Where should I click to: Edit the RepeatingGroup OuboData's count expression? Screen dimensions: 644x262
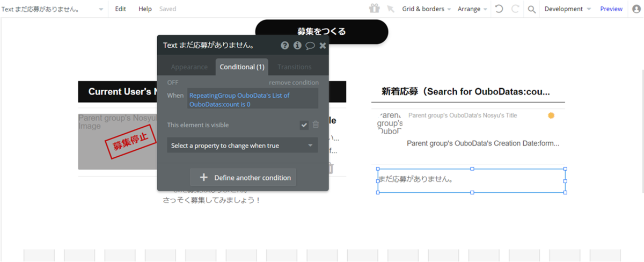[253, 99]
